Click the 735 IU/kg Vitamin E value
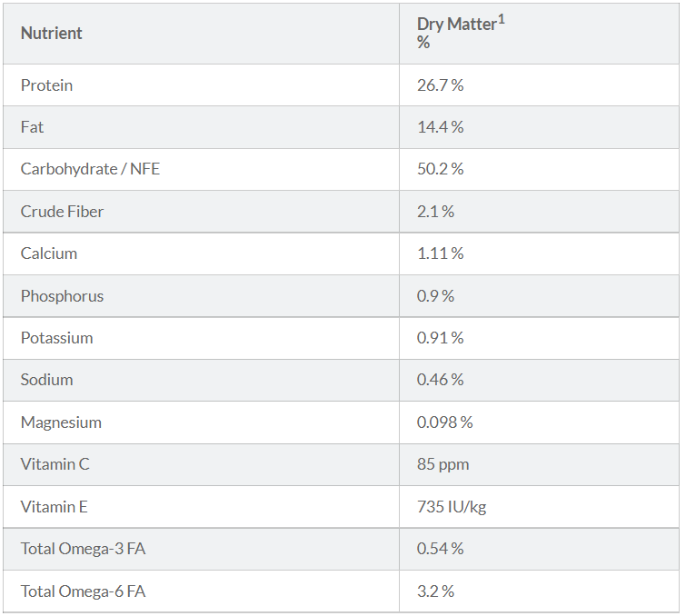Viewport: 686px width, 616px height. click(452, 507)
